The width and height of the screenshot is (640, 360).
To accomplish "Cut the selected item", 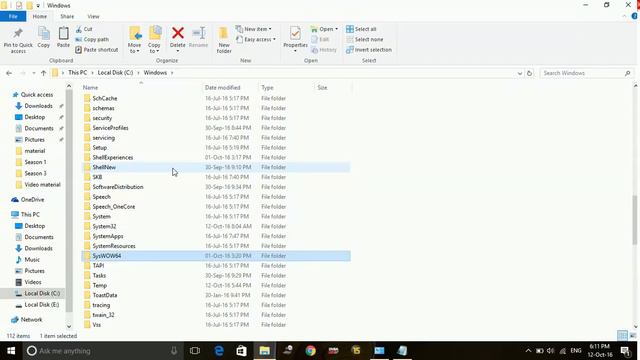I will pos(84,29).
